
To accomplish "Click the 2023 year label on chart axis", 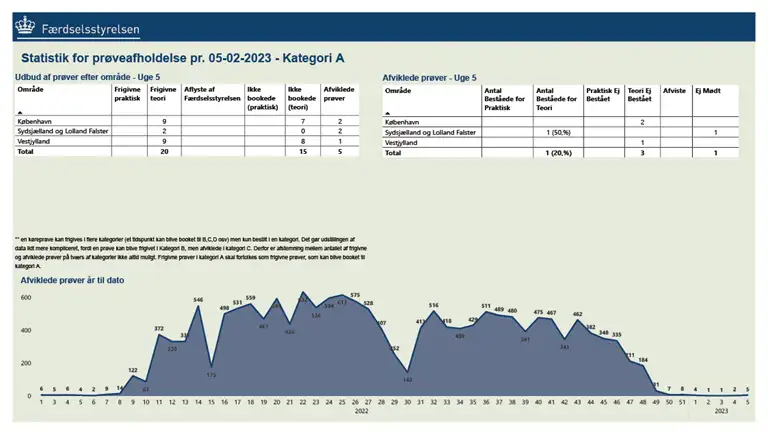I will [719, 409].
